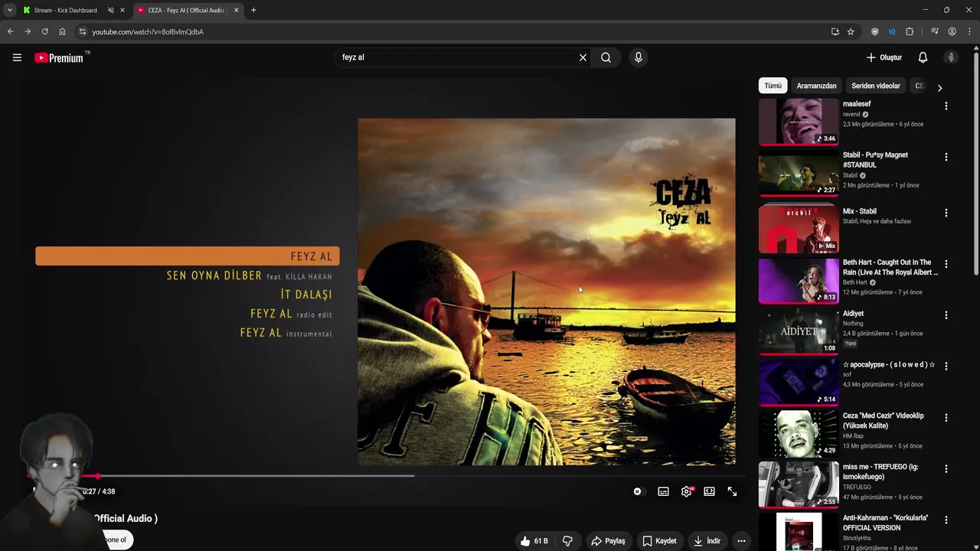
Task: Open the browser extensions puzzle menu
Action: click(910, 31)
